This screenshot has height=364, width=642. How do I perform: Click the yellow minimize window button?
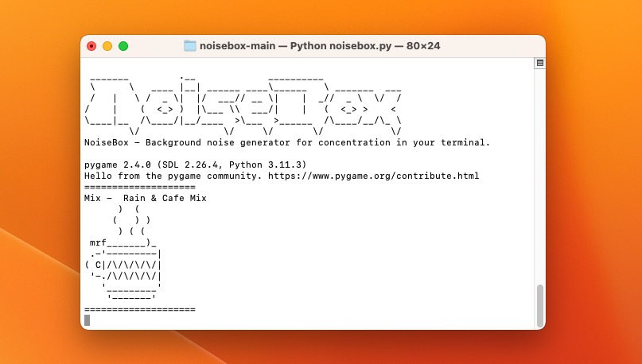click(x=107, y=46)
